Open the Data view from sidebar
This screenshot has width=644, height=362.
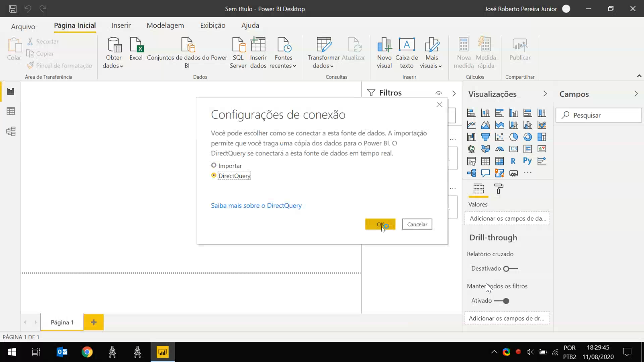point(11,111)
